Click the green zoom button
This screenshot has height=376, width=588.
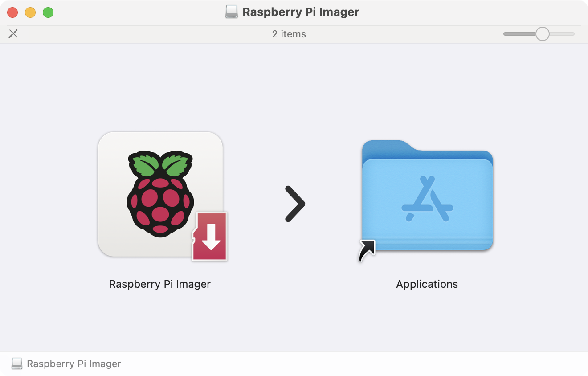[x=48, y=12]
